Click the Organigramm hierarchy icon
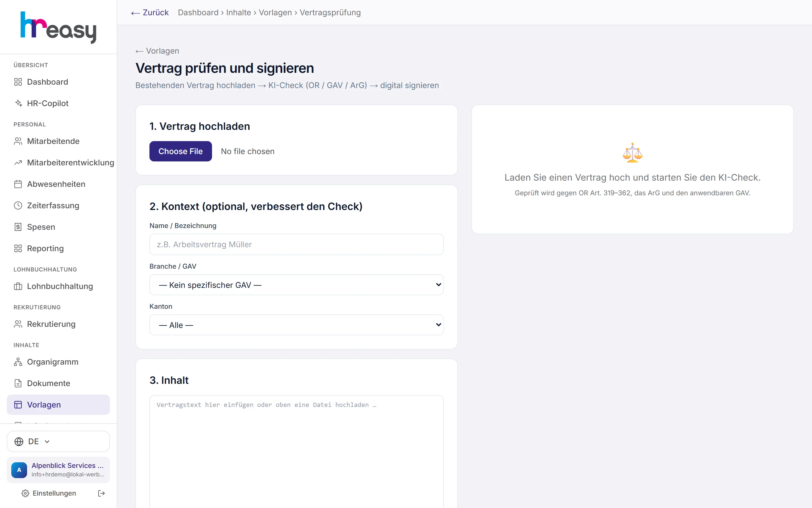Viewport: 812px width, 508px height. point(18,362)
